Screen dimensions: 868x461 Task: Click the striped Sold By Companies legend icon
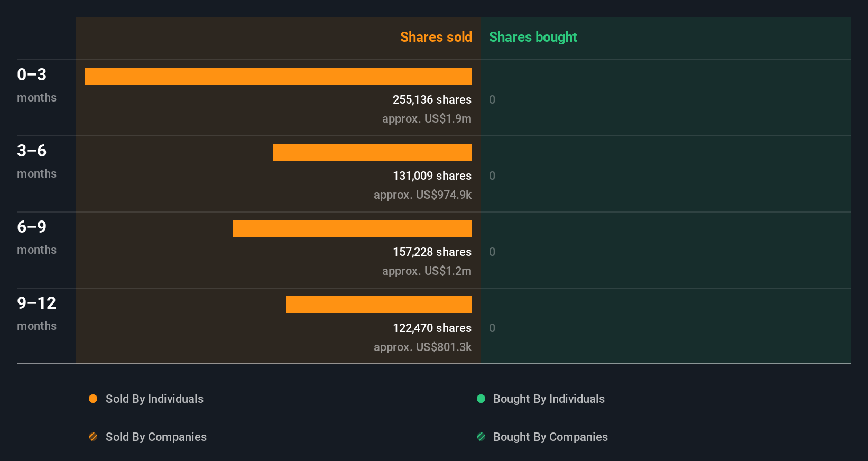93,437
